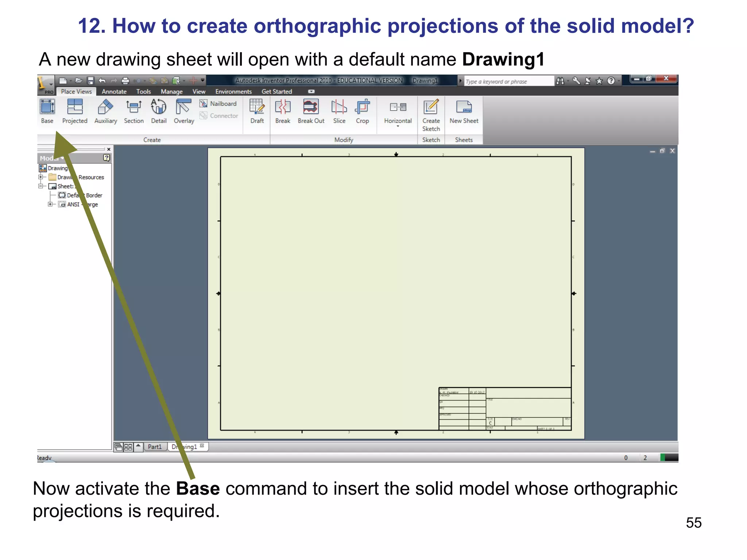Switch to the Annotate ribbon tab

click(x=114, y=92)
